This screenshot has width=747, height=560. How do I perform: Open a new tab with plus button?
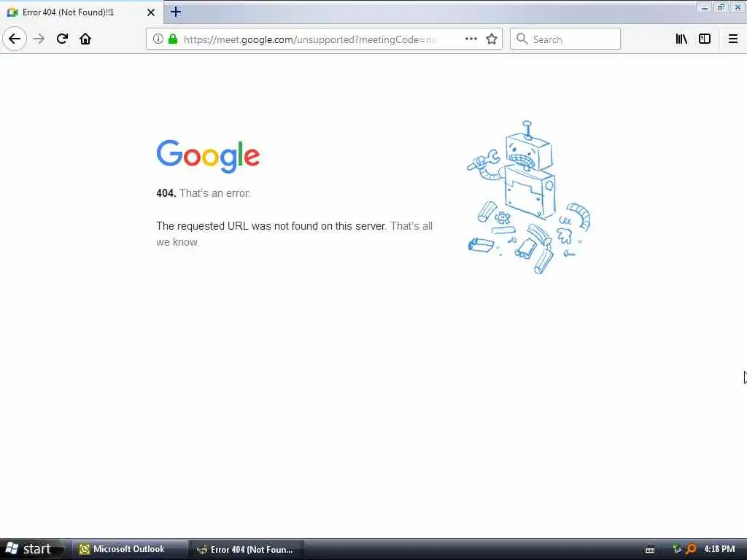[176, 12]
